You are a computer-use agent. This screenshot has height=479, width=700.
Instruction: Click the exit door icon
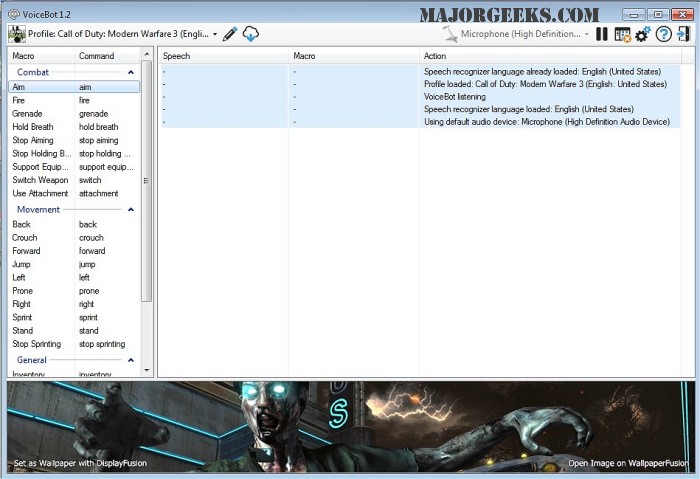(x=683, y=34)
